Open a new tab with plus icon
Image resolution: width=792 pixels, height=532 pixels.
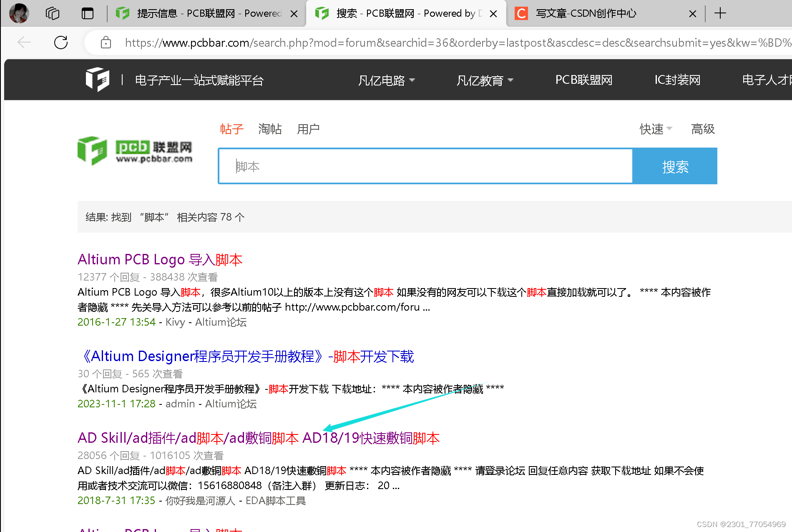tap(720, 13)
